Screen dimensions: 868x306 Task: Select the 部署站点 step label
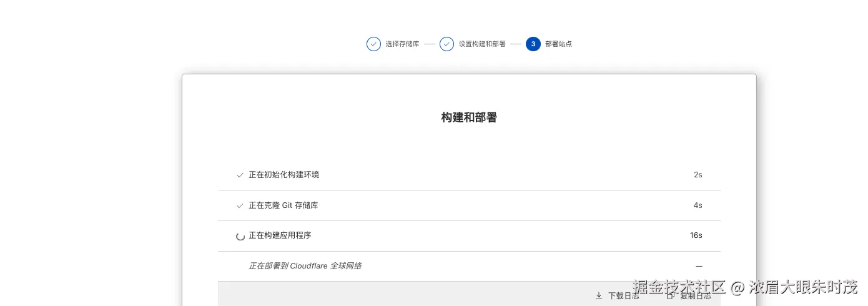(558, 44)
